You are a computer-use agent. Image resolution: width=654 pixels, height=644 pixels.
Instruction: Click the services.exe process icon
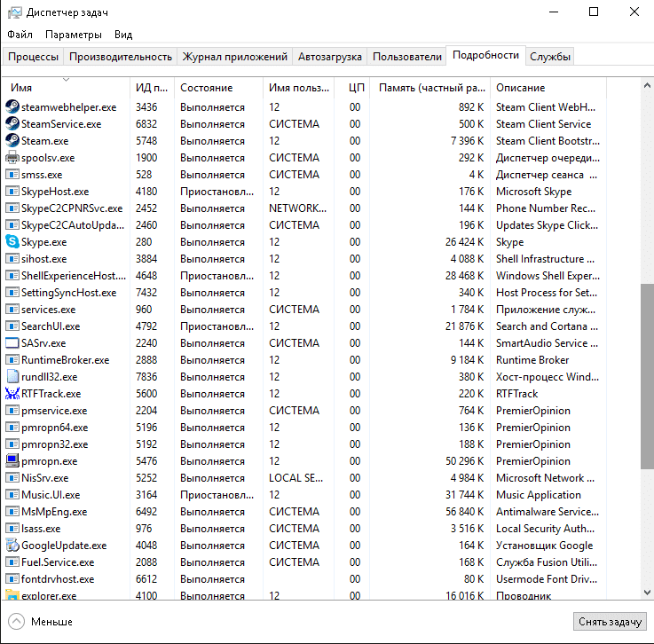[12, 309]
